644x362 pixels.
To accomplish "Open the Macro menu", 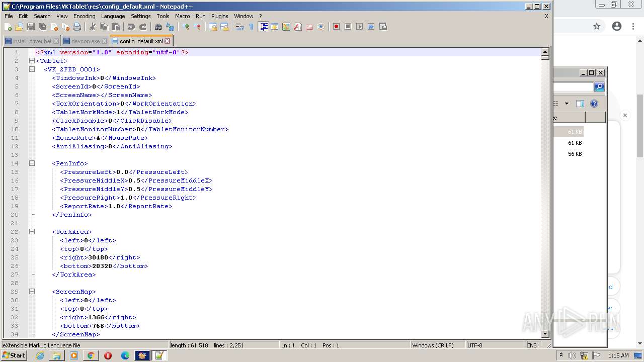I will [183, 16].
